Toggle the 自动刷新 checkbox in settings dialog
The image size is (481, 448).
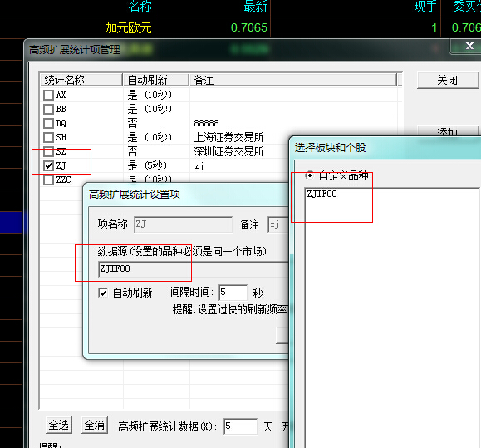coord(103,293)
